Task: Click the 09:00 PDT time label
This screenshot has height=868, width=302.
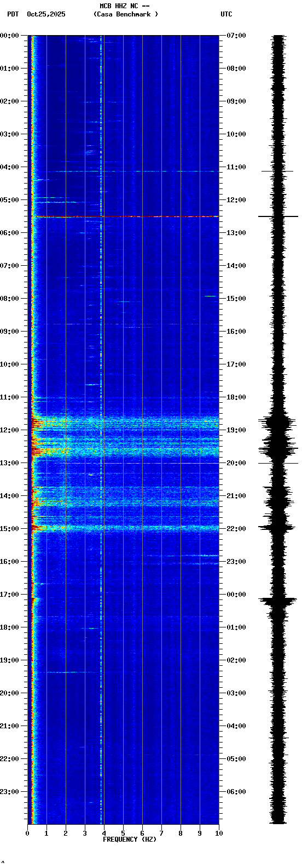Action: coord(10,332)
